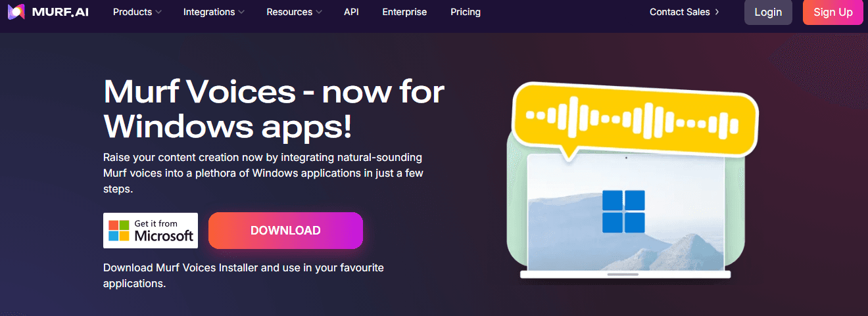868x316 pixels.
Task: Open the Pricing page
Action: tap(466, 12)
